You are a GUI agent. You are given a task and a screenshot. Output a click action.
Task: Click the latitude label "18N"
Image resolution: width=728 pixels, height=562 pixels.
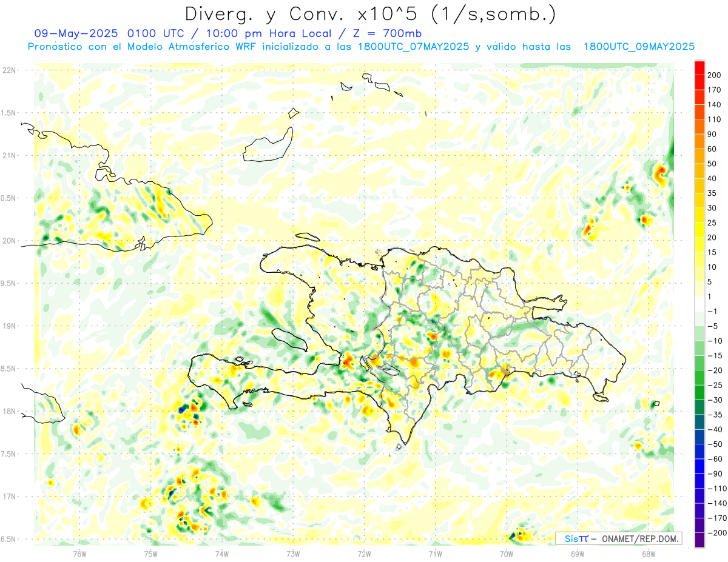[x=9, y=411]
